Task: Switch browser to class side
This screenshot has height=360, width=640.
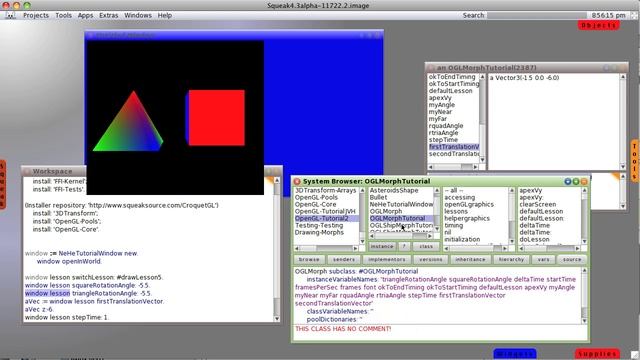Action: (x=426, y=247)
